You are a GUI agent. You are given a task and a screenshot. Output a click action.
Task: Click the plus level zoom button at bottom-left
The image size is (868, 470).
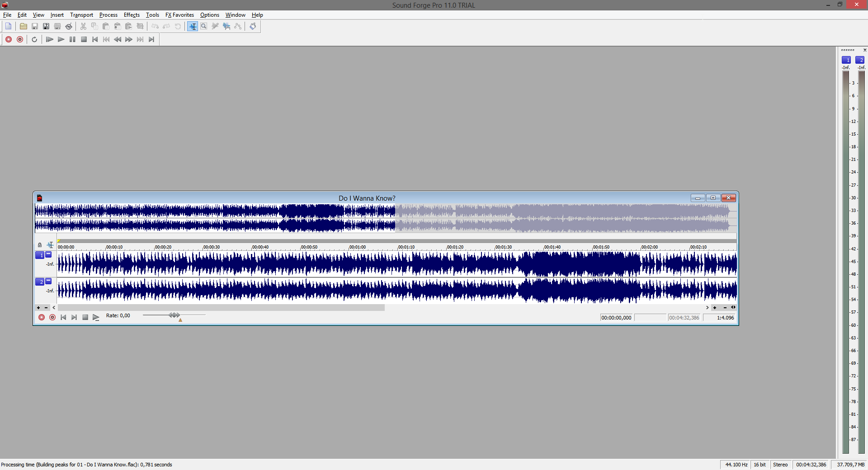point(38,308)
